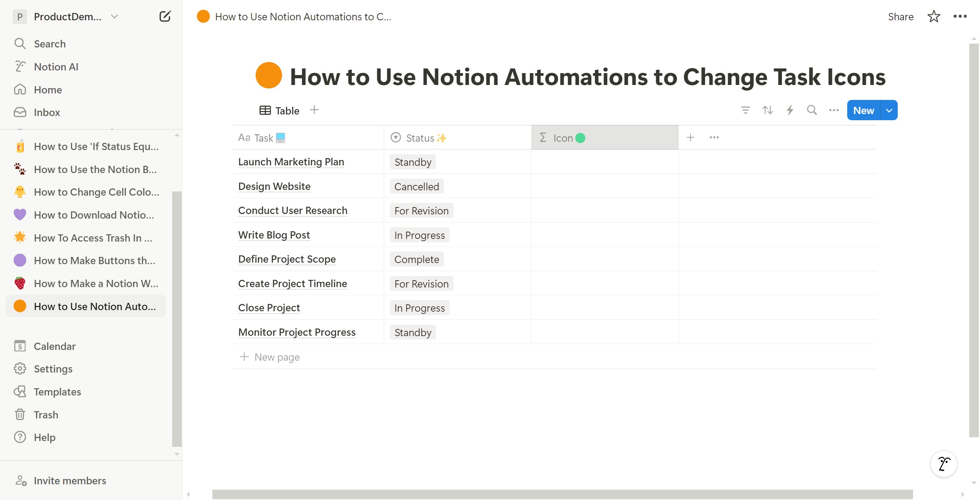Click the Share button
This screenshot has width=980, height=500.
(901, 16)
